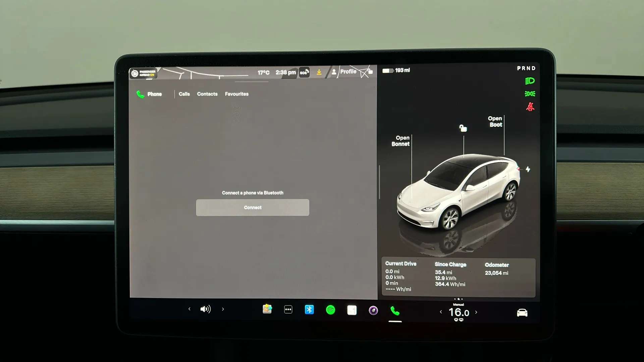Viewport: 644px width, 362px height.
Task: Open the software update download icon
Action: click(319, 72)
